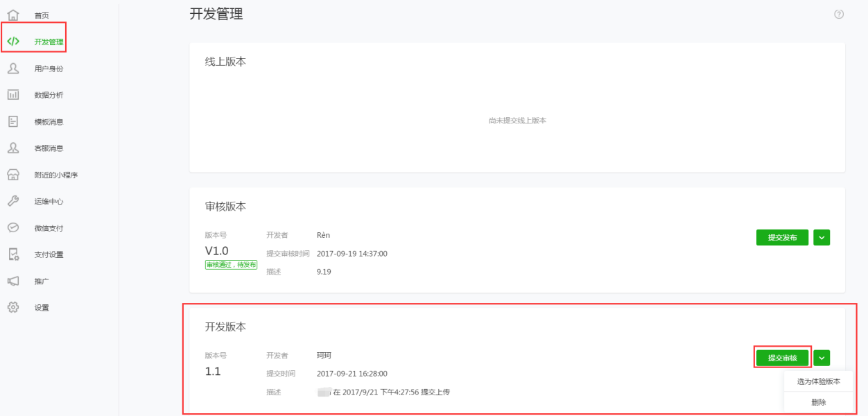Click the 附近的小程序 storefront icon
The image size is (868, 416).
pos(12,175)
